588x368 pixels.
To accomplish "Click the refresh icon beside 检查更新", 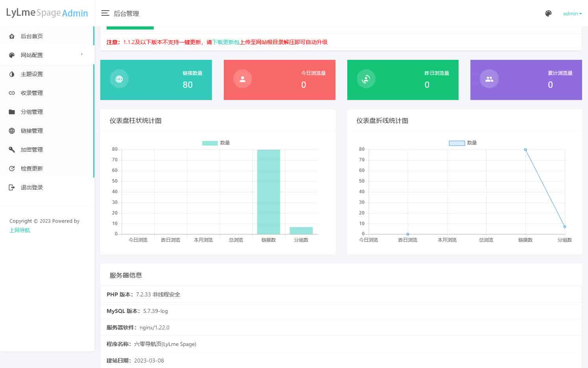I will (12, 168).
